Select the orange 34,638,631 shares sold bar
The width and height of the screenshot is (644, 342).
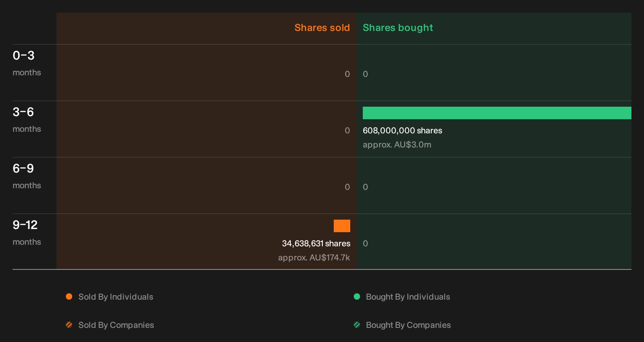342,226
